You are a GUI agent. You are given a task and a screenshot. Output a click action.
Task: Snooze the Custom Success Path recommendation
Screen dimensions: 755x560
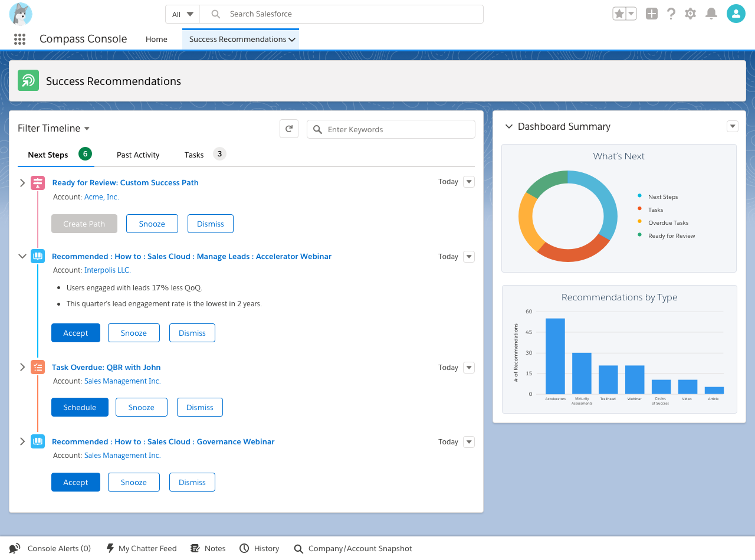152,224
